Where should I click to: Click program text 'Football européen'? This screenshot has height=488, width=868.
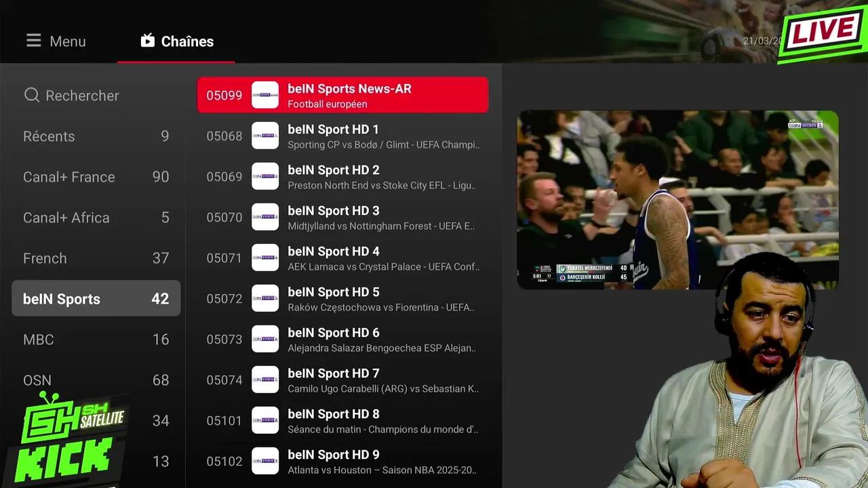click(328, 104)
